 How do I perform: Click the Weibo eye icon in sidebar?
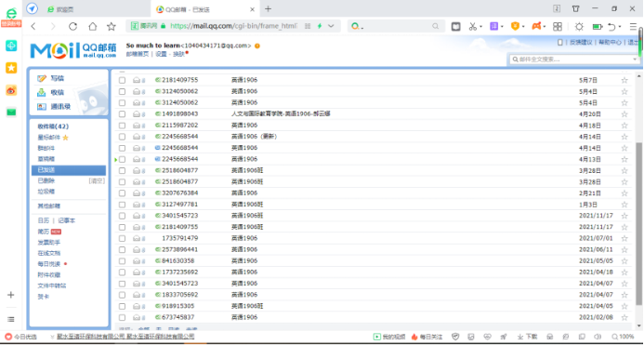[x=11, y=90]
